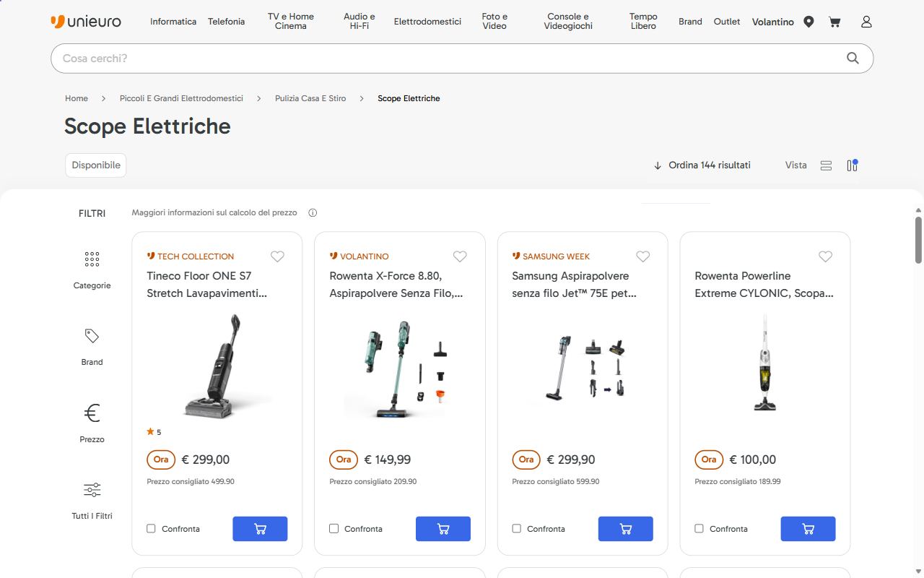Open the Brand menu item in header

tap(690, 22)
